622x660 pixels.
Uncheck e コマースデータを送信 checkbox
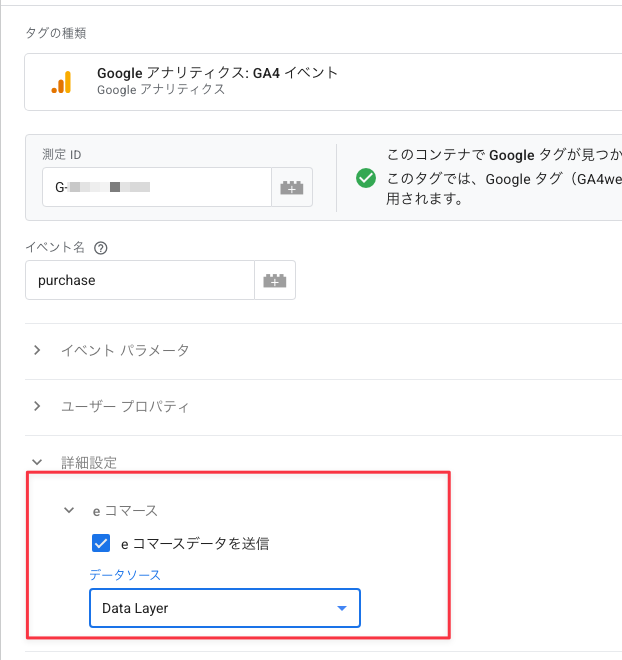tap(101, 543)
